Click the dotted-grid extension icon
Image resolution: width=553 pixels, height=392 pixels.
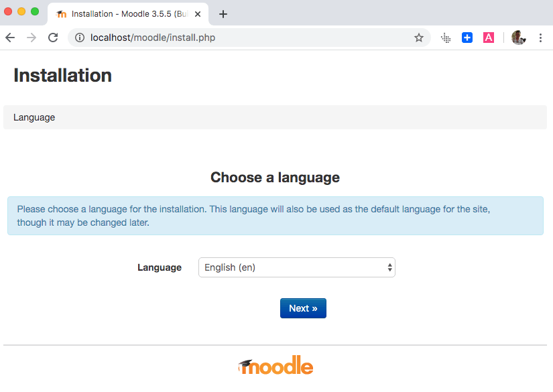click(445, 38)
